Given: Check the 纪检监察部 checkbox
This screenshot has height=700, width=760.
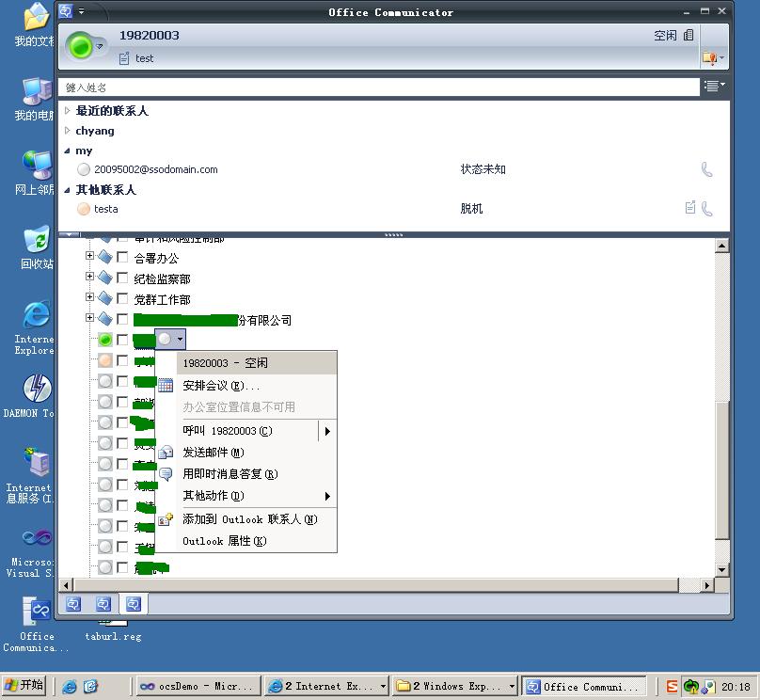Looking at the screenshot, I should [122, 278].
